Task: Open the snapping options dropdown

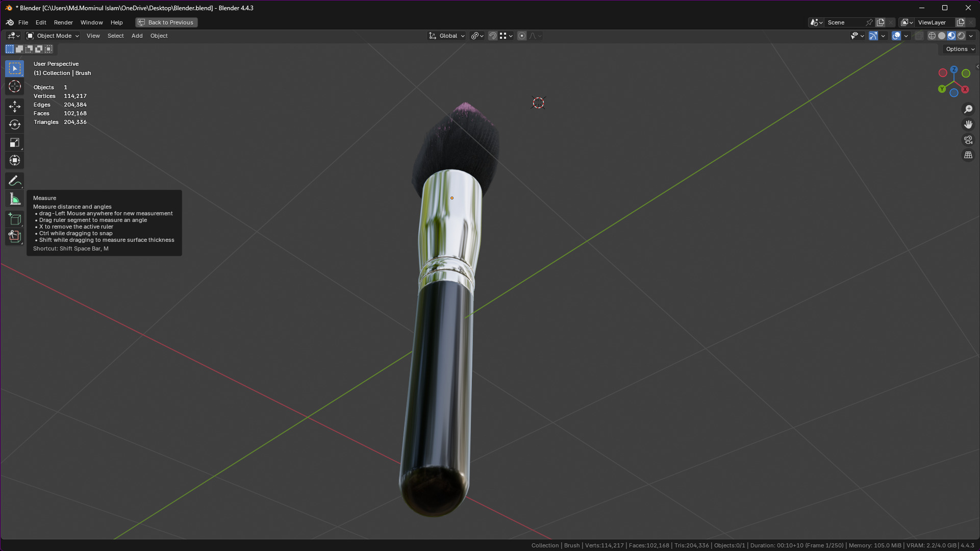Action: tap(506, 36)
